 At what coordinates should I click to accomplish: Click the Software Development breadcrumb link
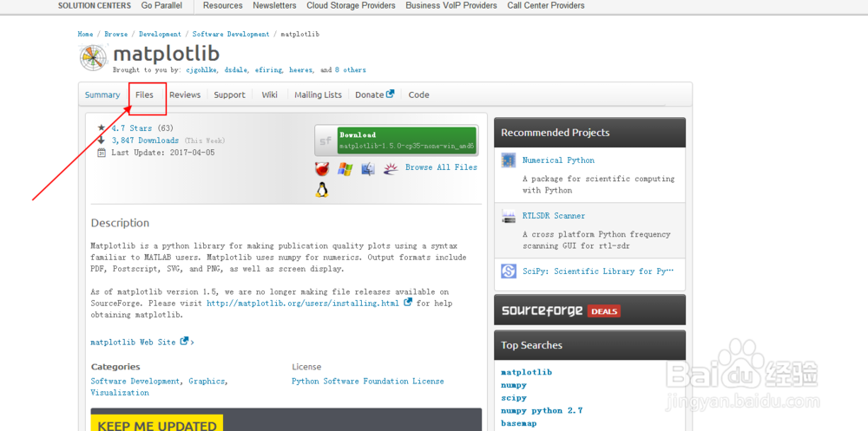click(x=231, y=35)
